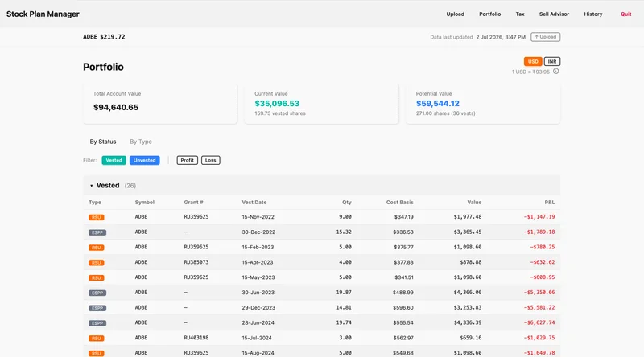Click value cell $4,366.06
Image resolution: width=644 pixels, height=357 pixels.
(x=468, y=293)
